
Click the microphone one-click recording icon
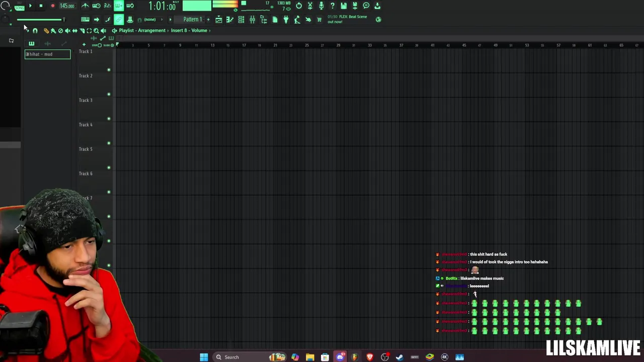pyautogui.click(x=321, y=6)
